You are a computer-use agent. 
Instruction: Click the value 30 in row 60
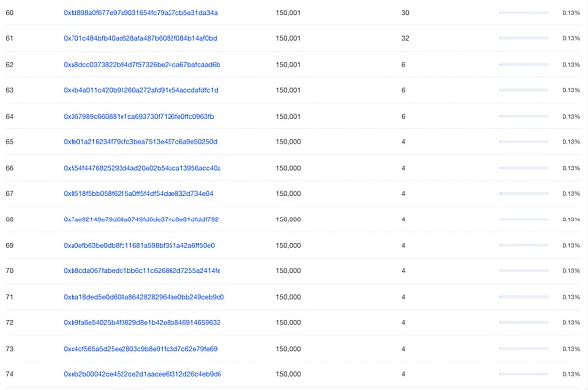coord(405,13)
